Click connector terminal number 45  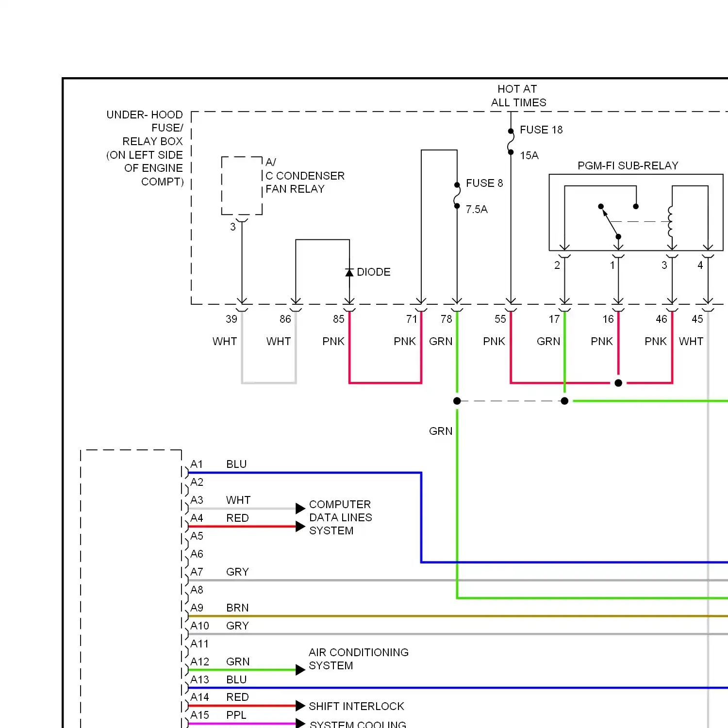click(x=697, y=319)
